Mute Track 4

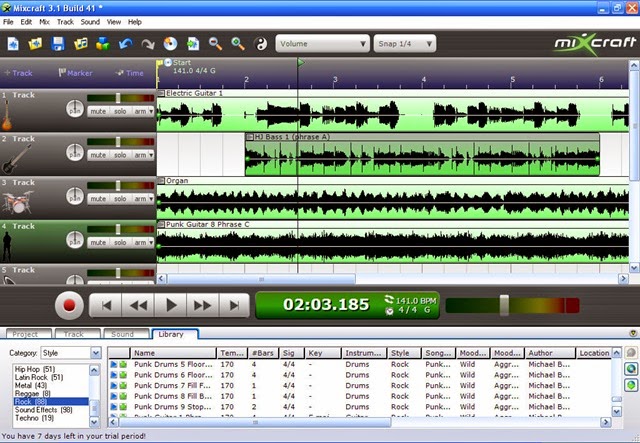[x=98, y=243]
